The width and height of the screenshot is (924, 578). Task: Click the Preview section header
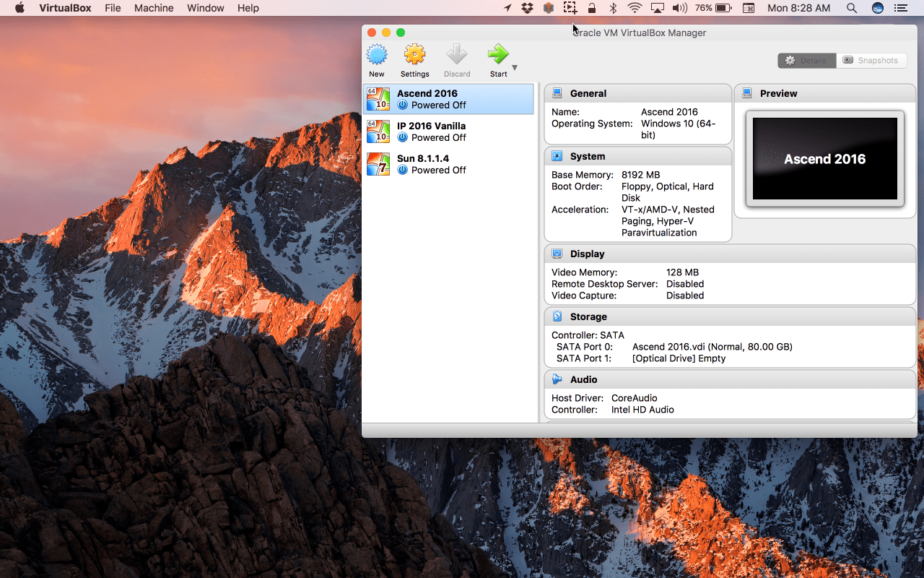(825, 93)
